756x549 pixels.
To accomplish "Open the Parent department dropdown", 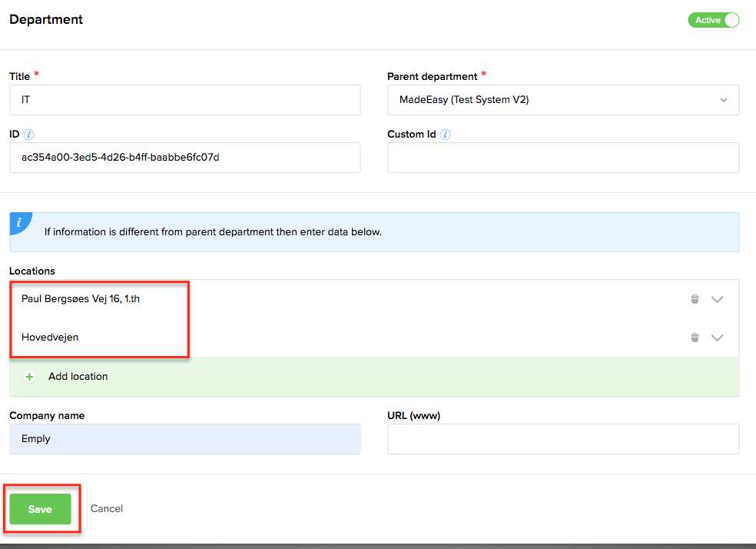I will point(562,100).
